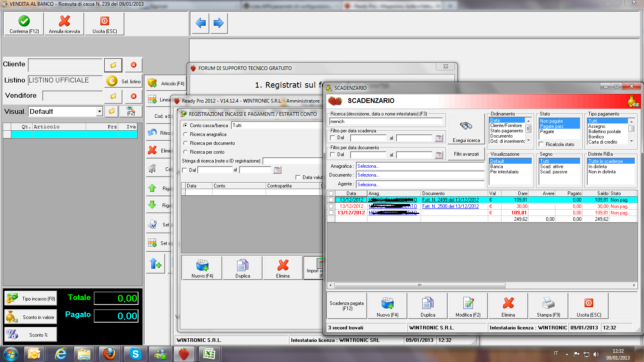Click the horizontal scrollbar of the scadenzario grid
The image size is (644, 362).
tap(419, 285)
